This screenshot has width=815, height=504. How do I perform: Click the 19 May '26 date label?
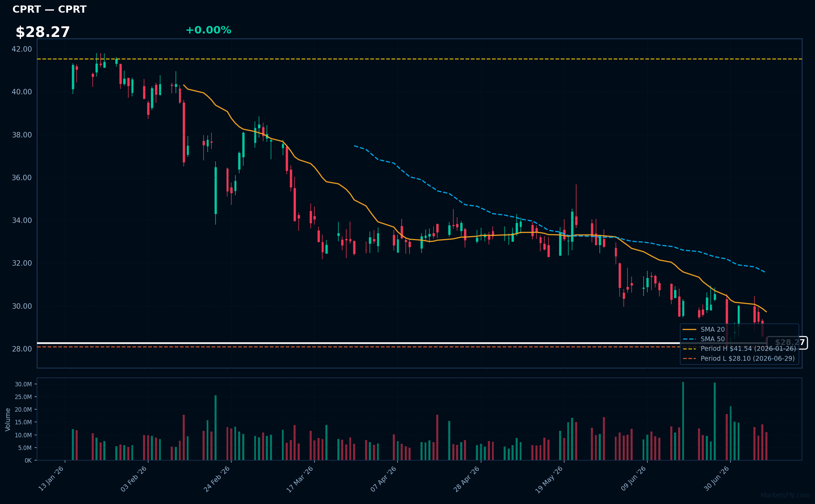(x=549, y=479)
